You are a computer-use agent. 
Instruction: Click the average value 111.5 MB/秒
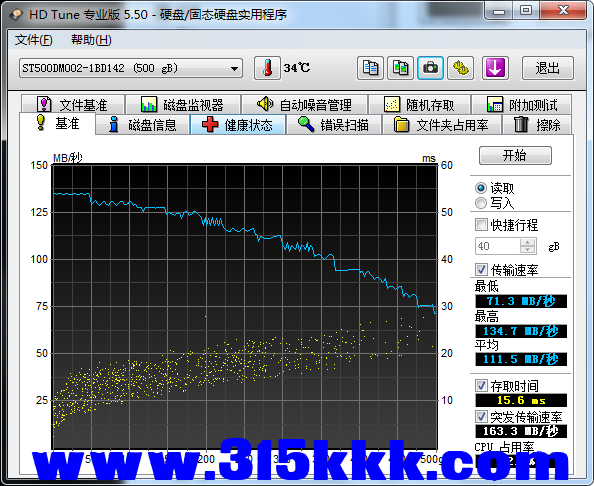coord(521,359)
